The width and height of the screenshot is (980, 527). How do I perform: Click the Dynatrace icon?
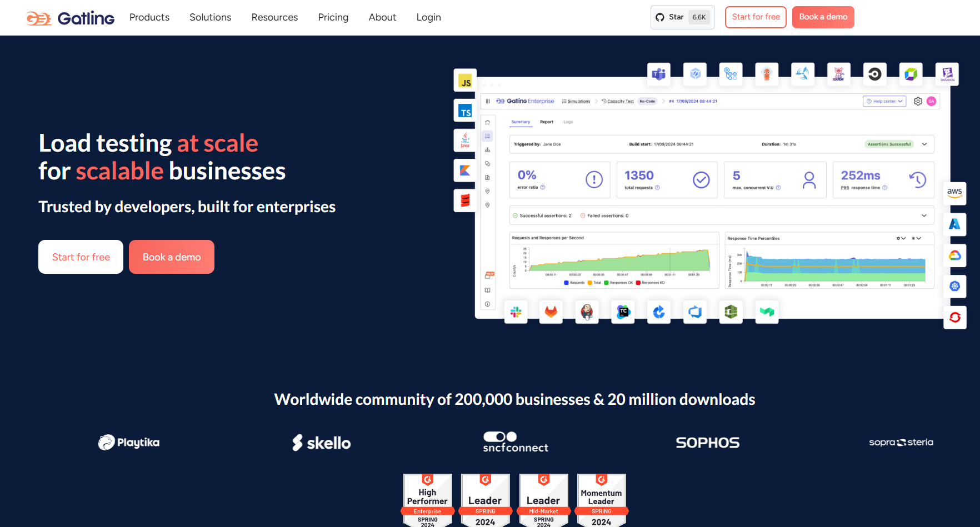pos(911,74)
